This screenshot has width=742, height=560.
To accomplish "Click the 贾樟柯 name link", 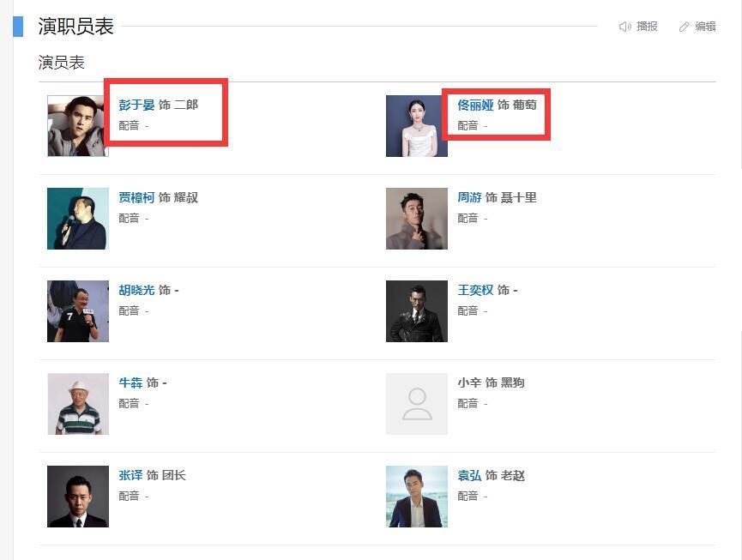I will (x=136, y=197).
